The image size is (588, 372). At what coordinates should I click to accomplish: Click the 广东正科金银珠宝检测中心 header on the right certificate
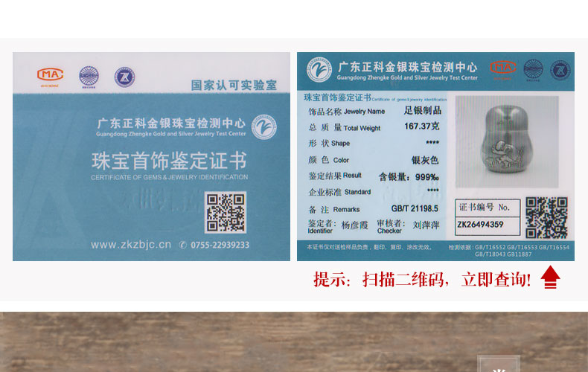[408, 67]
